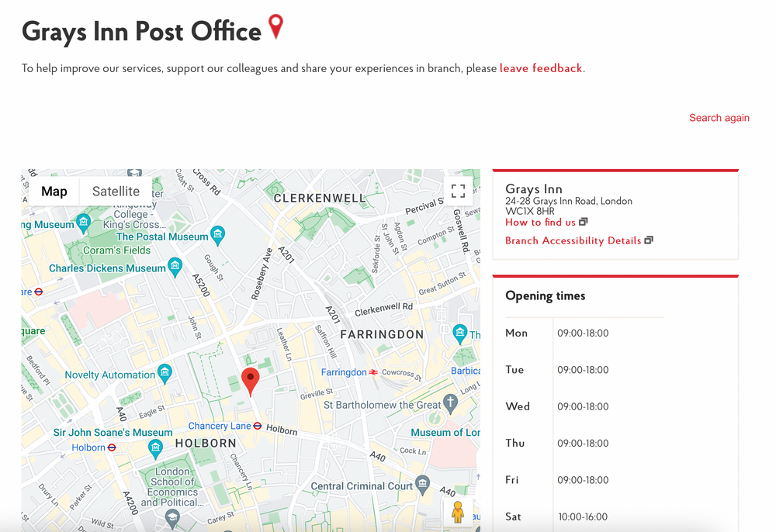This screenshot has height=532, width=776.
Task: Click the Holborn tube station icon
Action: [x=112, y=447]
